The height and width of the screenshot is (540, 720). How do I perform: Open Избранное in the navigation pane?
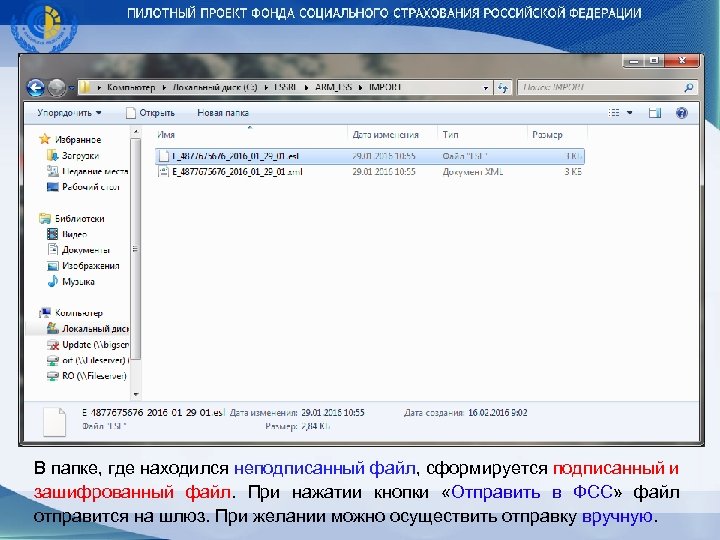pyautogui.click(x=78, y=140)
